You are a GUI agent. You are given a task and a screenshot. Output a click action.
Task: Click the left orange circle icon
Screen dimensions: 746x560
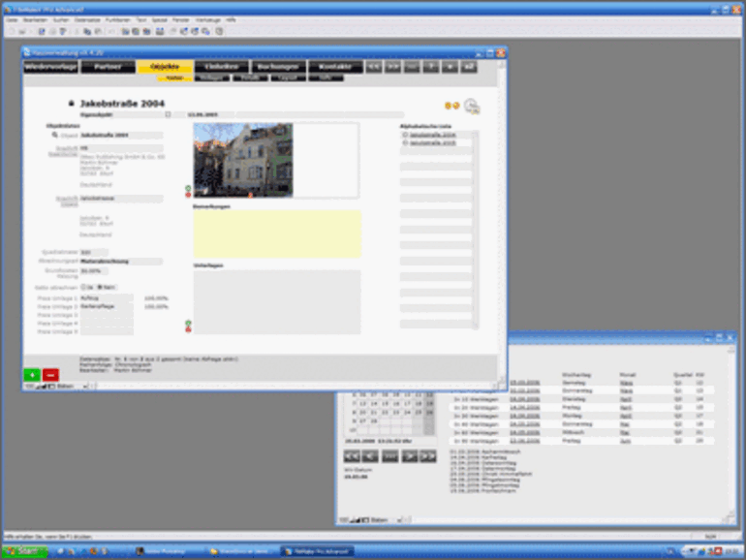click(x=448, y=106)
